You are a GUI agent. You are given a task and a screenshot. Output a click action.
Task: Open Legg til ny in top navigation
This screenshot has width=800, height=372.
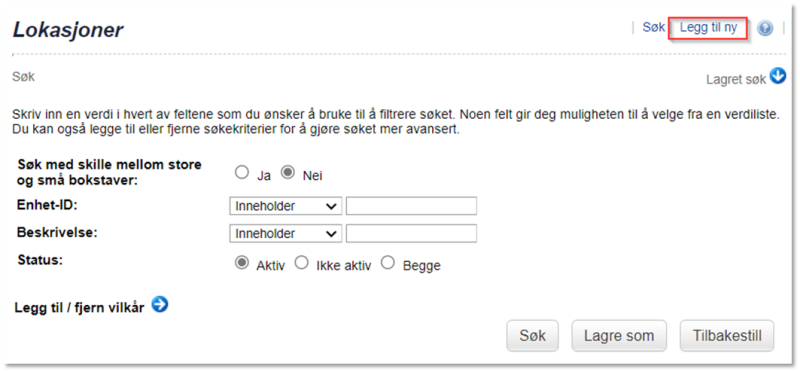(x=708, y=28)
